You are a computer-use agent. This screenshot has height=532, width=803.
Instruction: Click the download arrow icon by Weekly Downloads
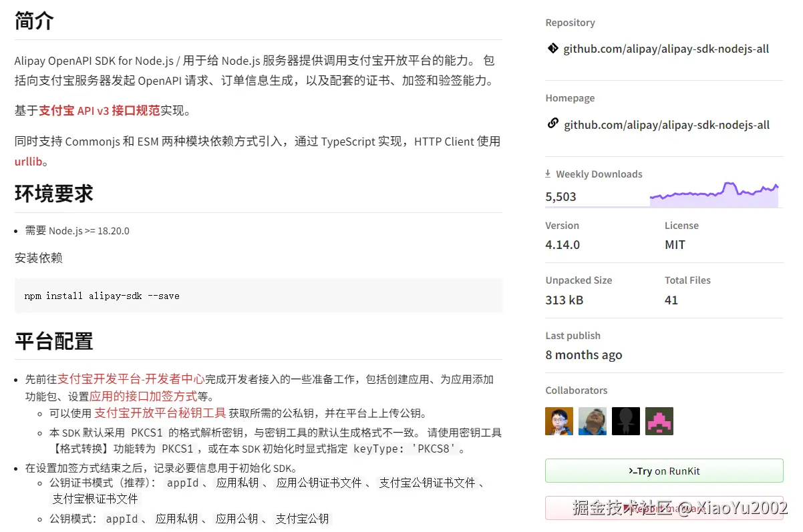click(x=548, y=174)
